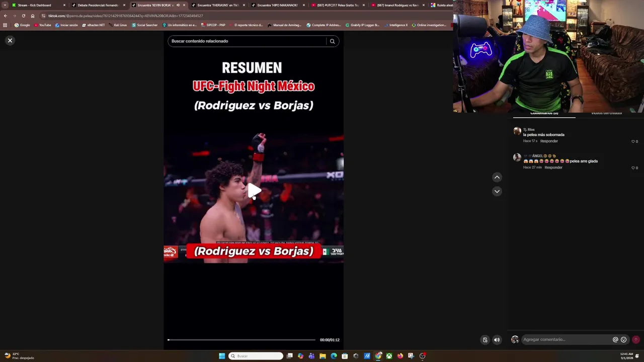
Task: Open Snipping Tool from the taskbar
Action: click(411, 356)
